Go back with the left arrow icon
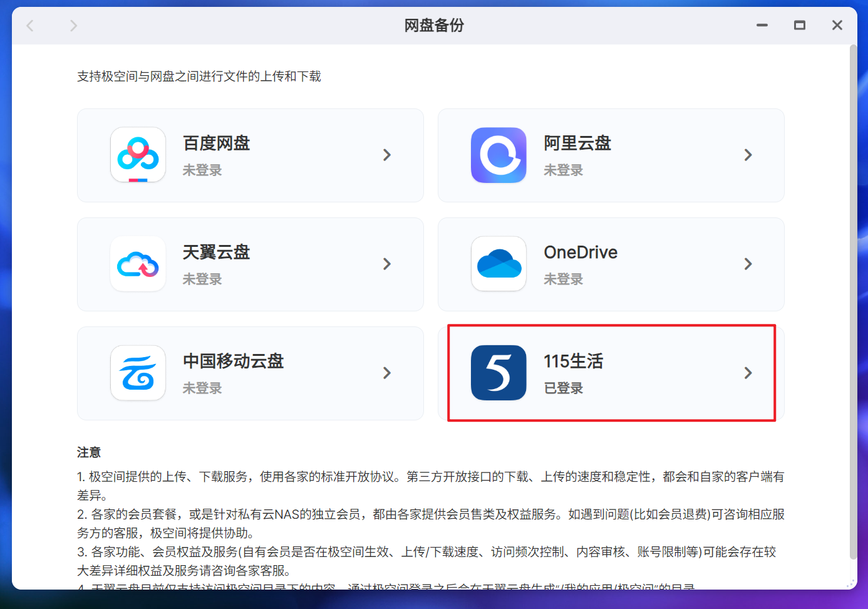 [x=30, y=26]
